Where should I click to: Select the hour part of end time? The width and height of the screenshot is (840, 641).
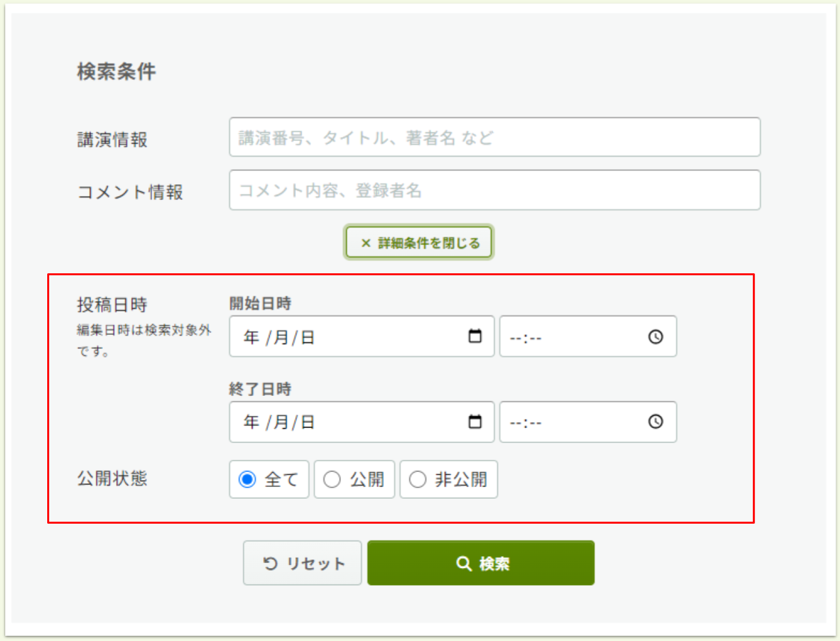pyautogui.click(x=515, y=423)
